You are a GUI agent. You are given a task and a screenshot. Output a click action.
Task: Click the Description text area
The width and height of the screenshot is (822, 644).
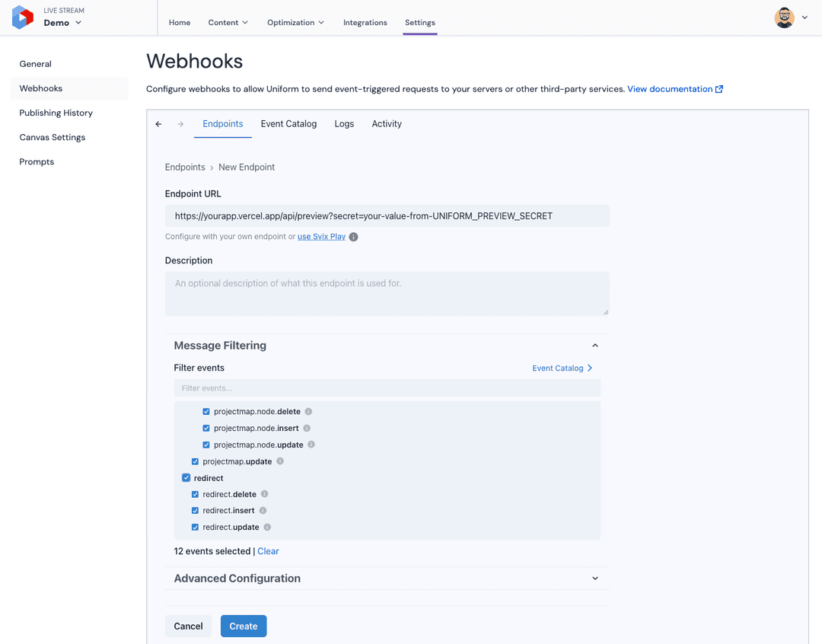point(387,294)
